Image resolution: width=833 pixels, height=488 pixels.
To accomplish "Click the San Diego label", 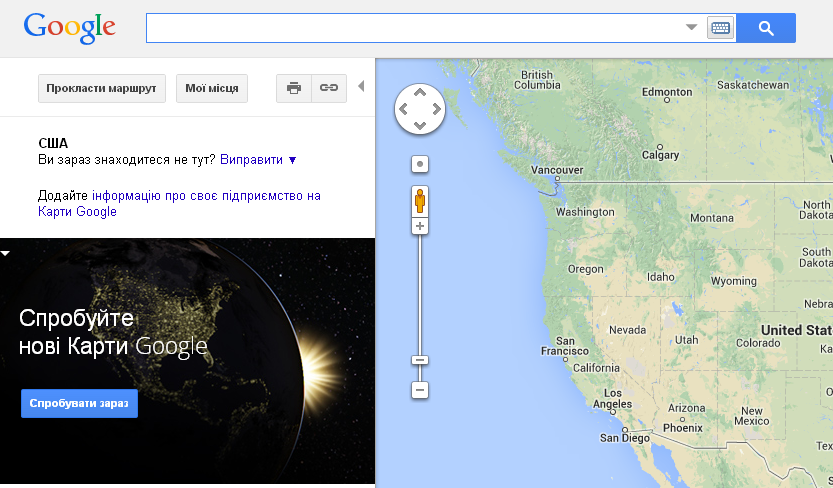I will 625,438.
